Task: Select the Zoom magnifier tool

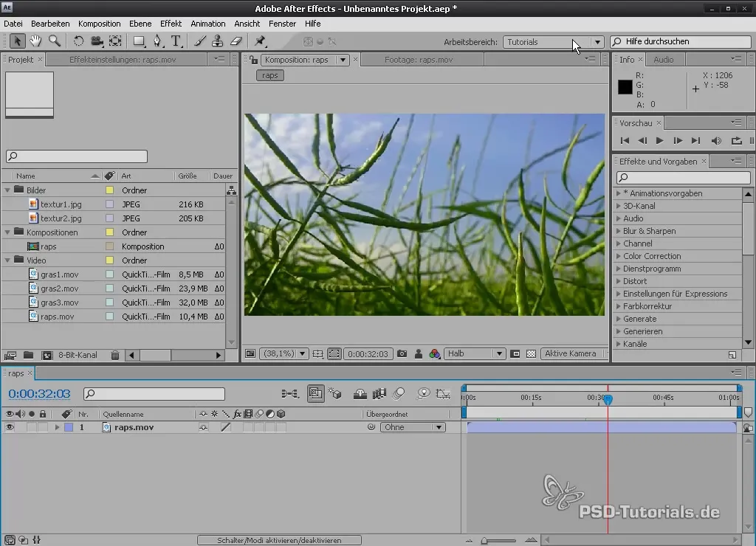Action: (x=54, y=41)
